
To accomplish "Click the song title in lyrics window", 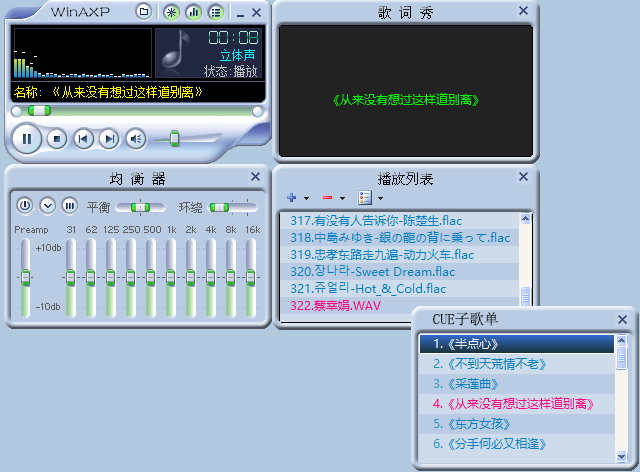I will [x=405, y=100].
